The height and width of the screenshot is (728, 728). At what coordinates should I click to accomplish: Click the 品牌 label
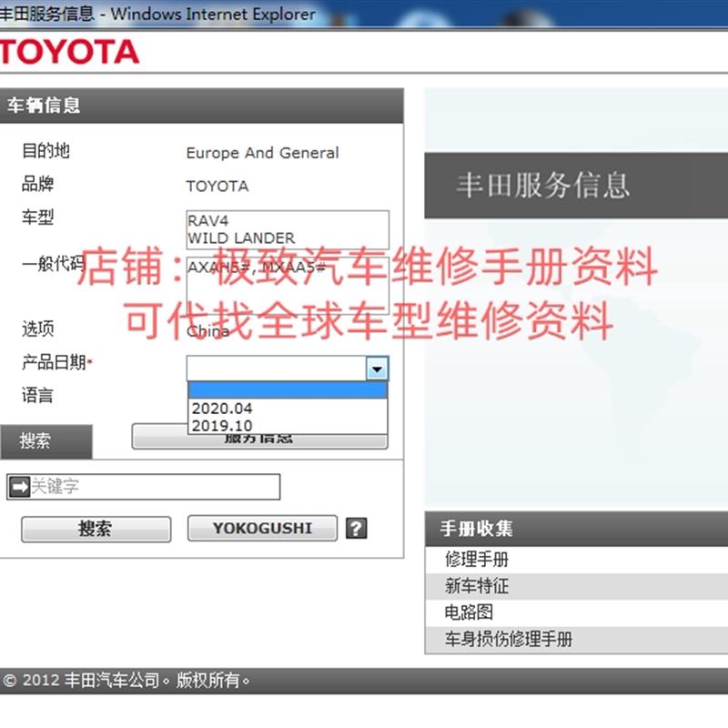tap(37, 184)
